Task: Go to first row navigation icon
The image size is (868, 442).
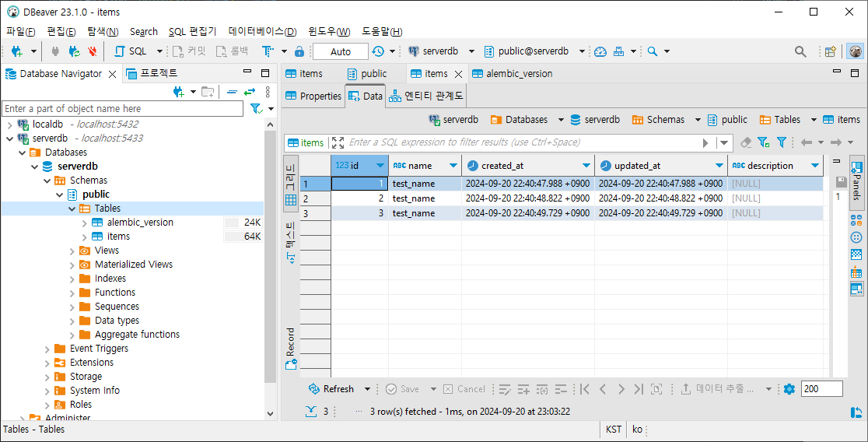Action: point(585,389)
